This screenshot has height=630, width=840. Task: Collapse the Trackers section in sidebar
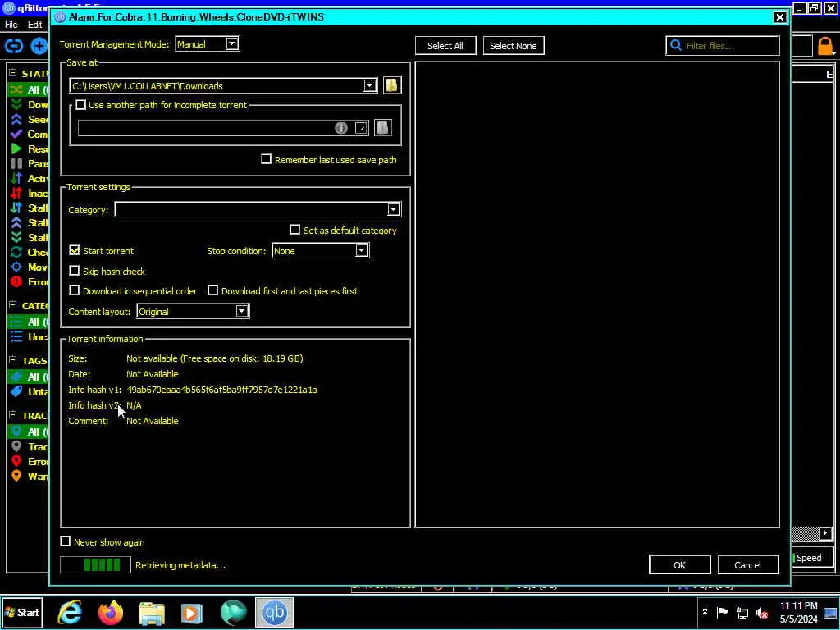[13, 414]
